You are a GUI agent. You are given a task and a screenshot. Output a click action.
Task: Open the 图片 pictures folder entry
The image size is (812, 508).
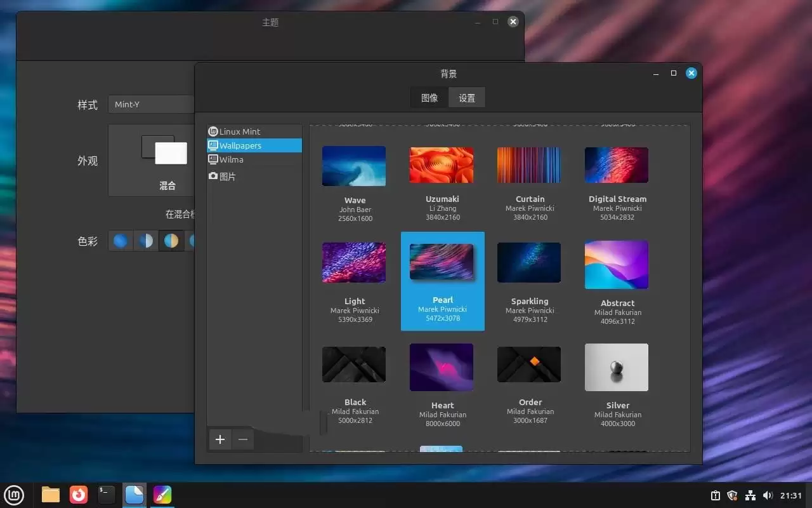coord(227,177)
